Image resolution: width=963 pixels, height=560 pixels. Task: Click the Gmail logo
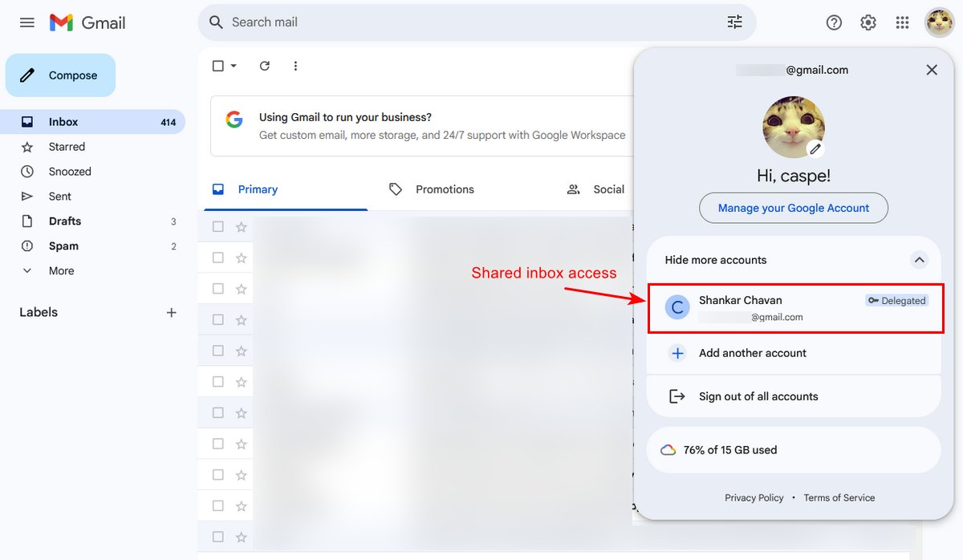coord(87,22)
